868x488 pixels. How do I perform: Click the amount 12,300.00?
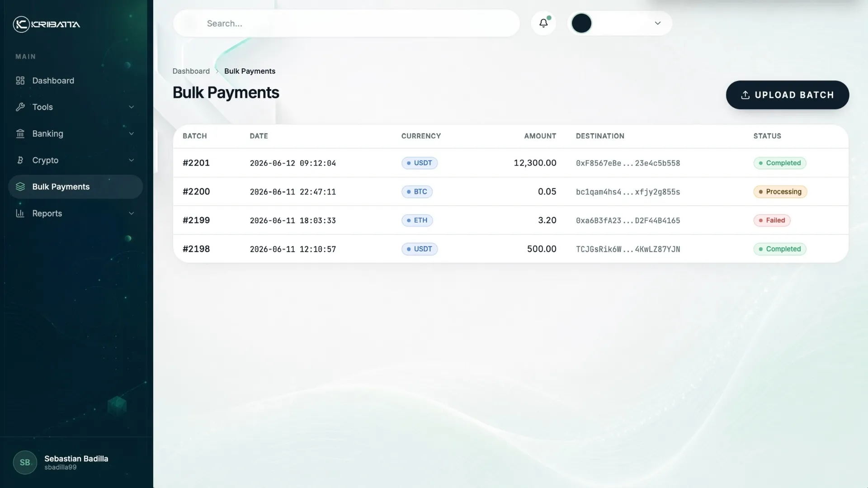pos(535,163)
